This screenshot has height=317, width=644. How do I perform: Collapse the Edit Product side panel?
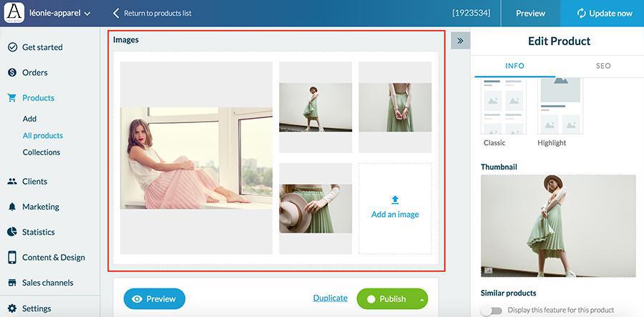(x=460, y=42)
